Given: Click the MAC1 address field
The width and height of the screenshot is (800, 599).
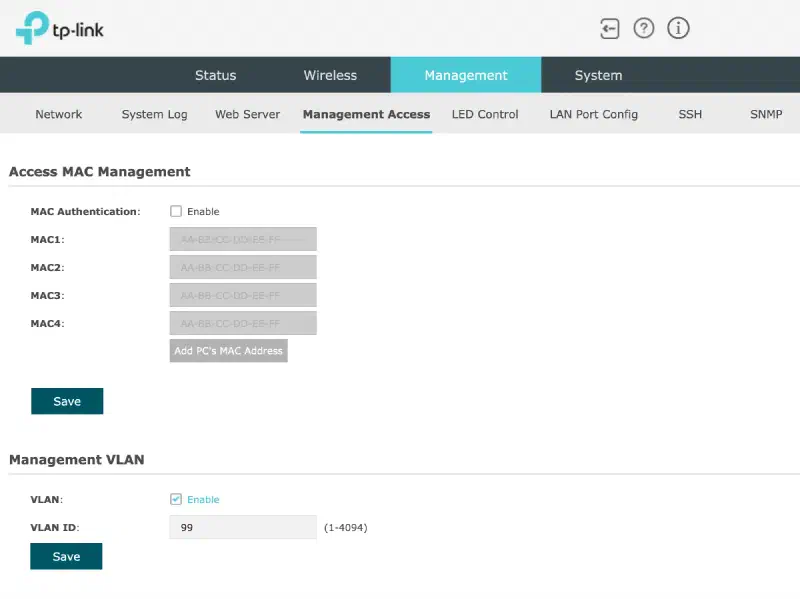Looking at the screenshot, I should [243, 239].
